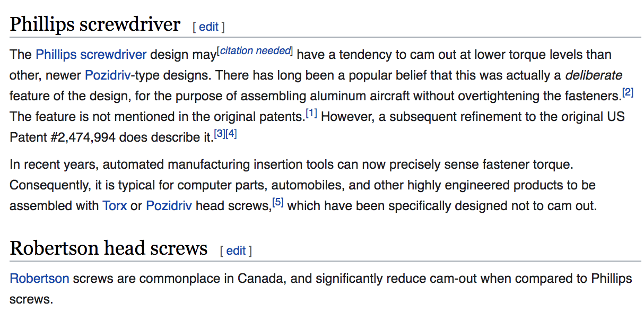Click the Robertson head screws heading

(x=109, y=248)
